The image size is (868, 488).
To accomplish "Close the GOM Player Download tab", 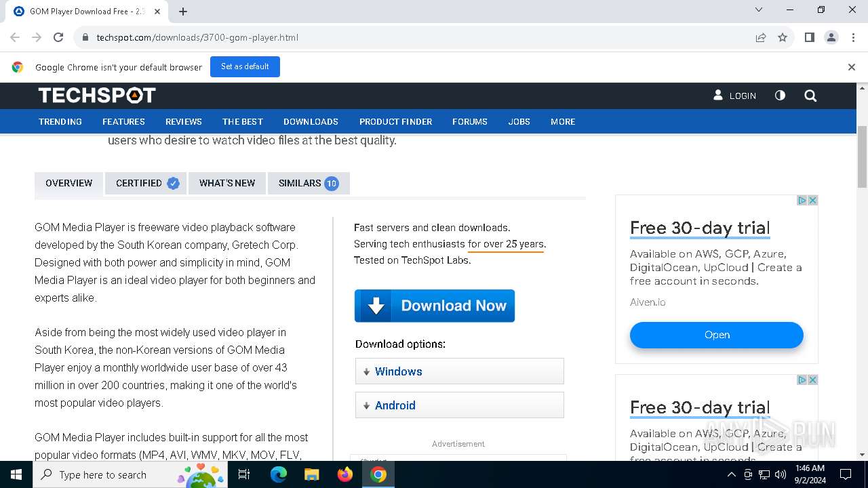I will (x=157, y=12).
